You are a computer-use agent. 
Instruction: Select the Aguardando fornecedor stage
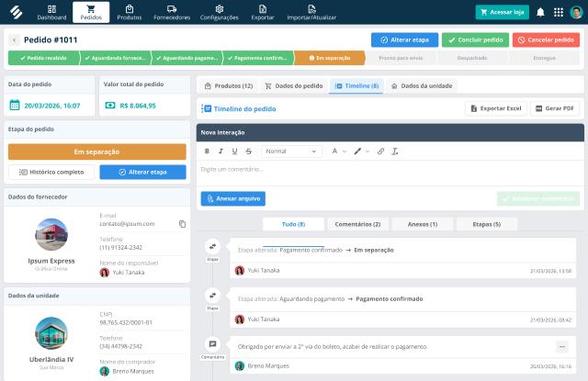click(x=115, y=58)
